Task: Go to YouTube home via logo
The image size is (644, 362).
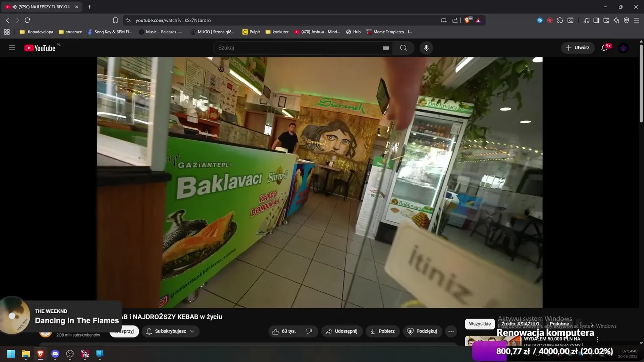Action: pos(40,48)
